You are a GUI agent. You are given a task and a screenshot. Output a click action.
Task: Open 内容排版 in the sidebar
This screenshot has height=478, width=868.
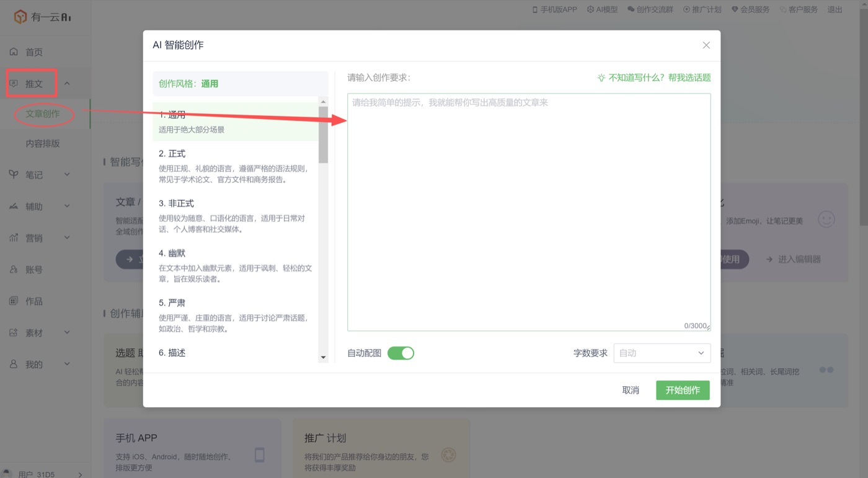[43, 144]
